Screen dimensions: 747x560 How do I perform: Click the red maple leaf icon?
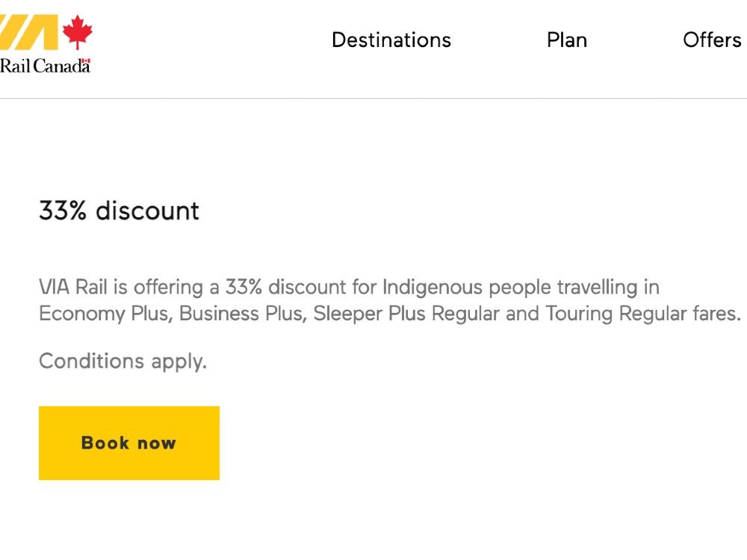[x=77, y=34]
